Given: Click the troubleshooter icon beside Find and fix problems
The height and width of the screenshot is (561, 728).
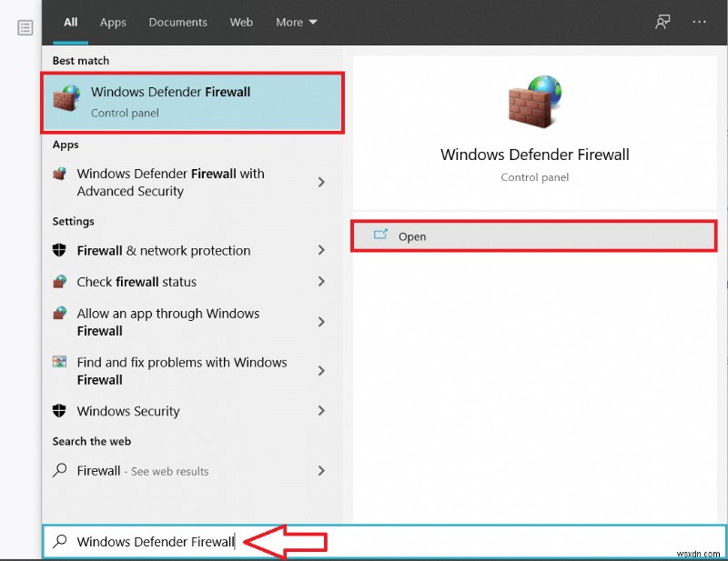Looking at the screenshot, I should pos(59,362).
